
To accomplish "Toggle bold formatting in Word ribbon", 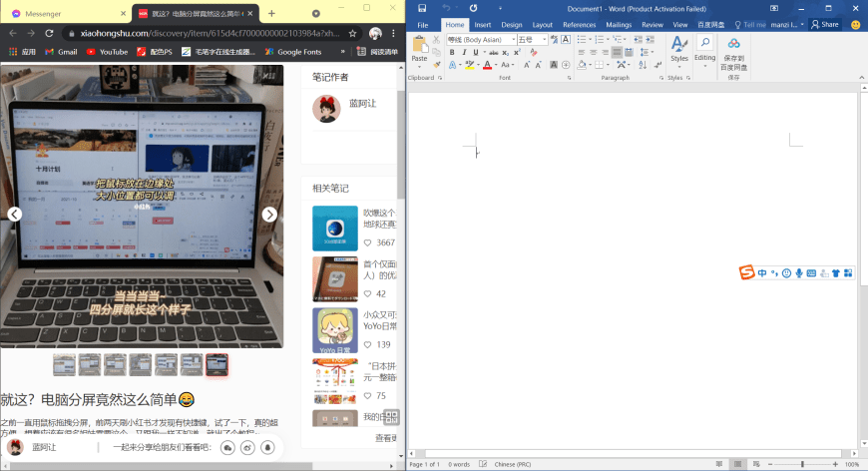I will tap(451, 52).
